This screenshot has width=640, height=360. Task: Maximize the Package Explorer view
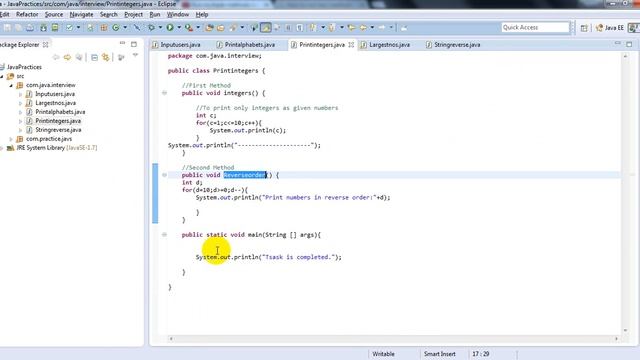pos(134,44)
